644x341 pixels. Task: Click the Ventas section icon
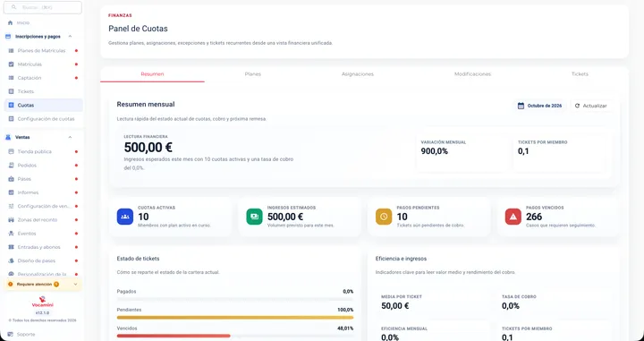click(8, 137)
